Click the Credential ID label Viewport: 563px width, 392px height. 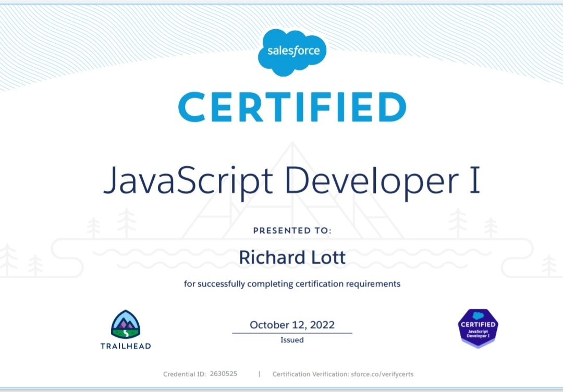point(185,374)
